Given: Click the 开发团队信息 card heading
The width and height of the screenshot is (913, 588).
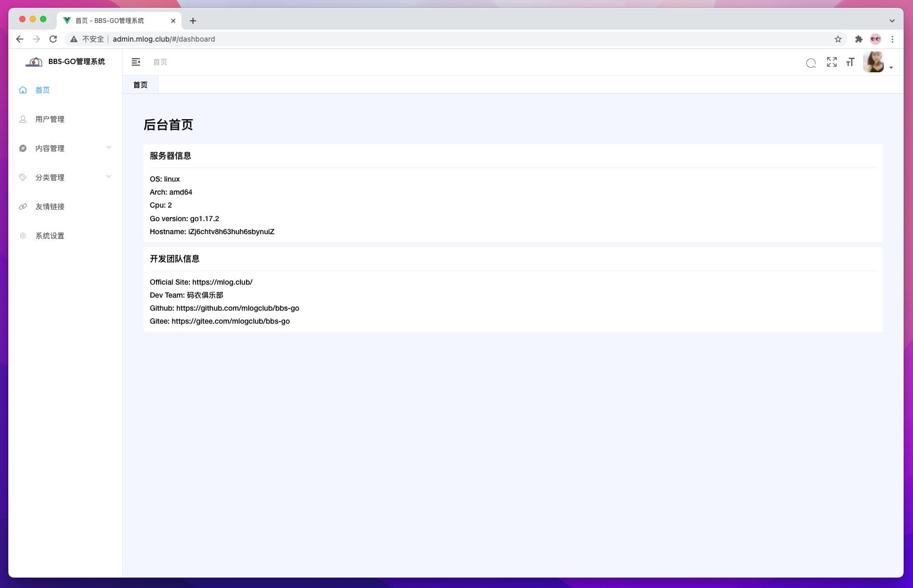Looking at the screenshot, I should (x=175, y=259).
